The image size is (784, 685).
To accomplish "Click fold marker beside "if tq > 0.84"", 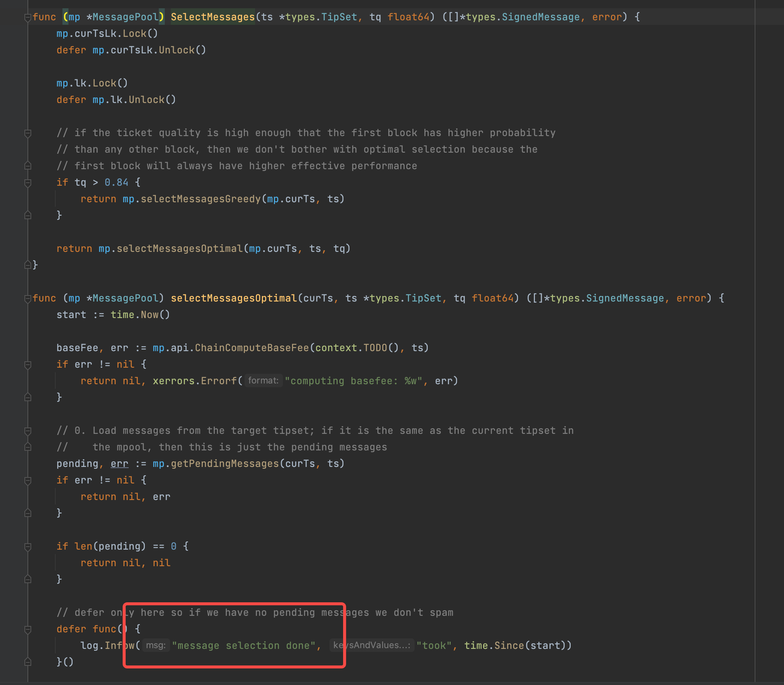I will (27, 183).
